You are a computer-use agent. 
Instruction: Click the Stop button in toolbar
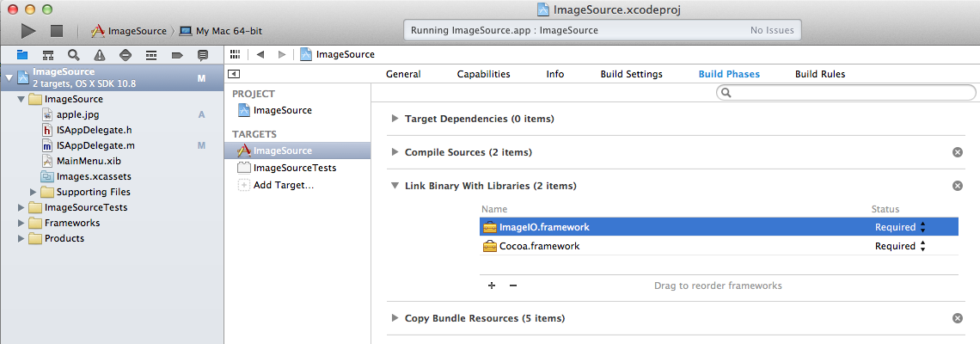57,31
